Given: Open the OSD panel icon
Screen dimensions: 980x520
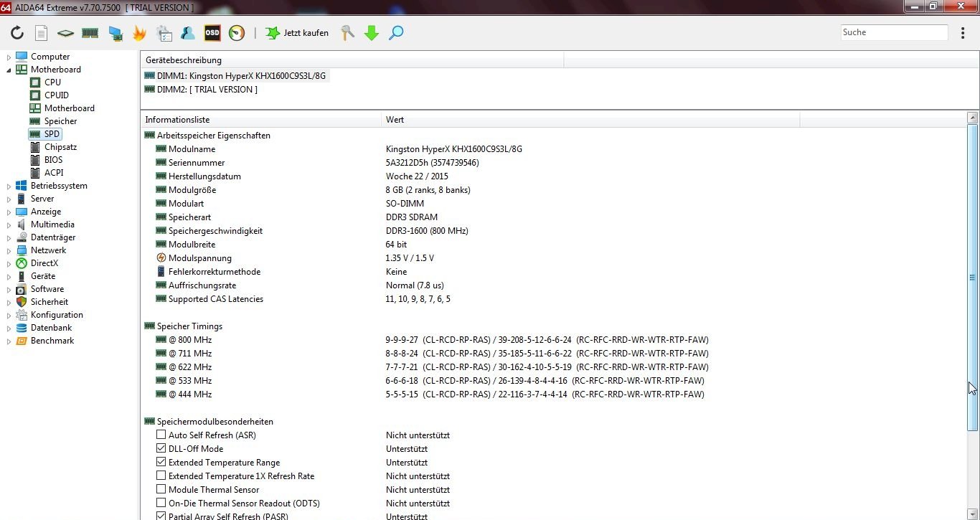Looking at the screenshot, I should pos(212,33).
